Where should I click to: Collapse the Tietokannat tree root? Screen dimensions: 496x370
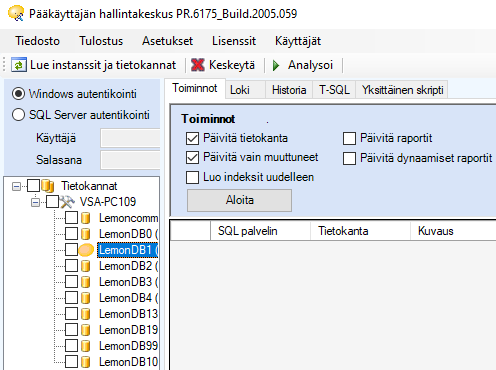pos(16,186)
